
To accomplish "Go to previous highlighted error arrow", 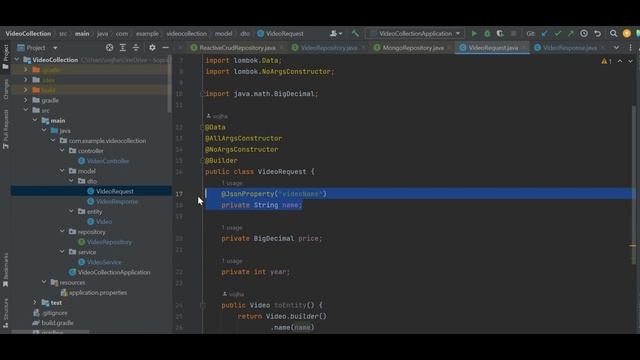I will 620,61.
